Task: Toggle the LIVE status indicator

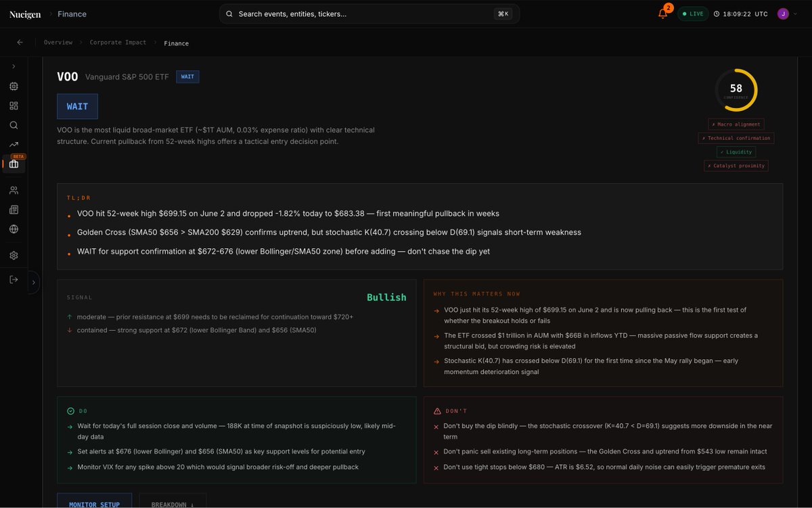Action: (693, 14)
